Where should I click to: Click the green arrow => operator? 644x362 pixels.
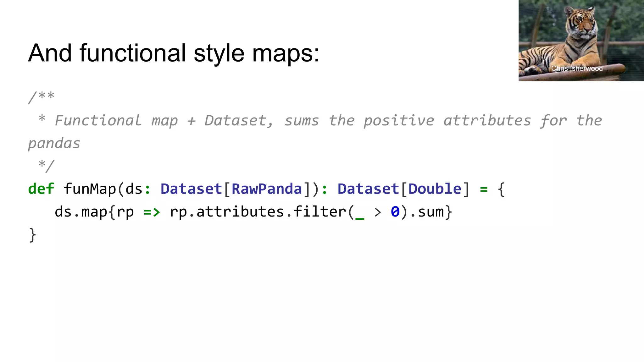point(152,212)
